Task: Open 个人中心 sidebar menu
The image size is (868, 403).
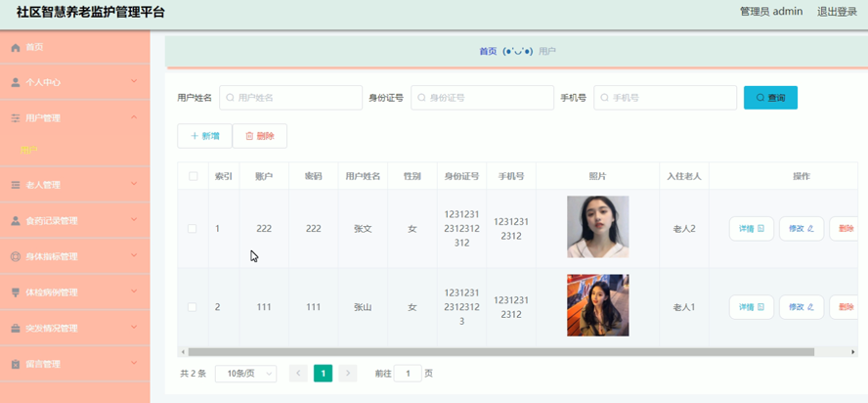Action: click(74, 82)
